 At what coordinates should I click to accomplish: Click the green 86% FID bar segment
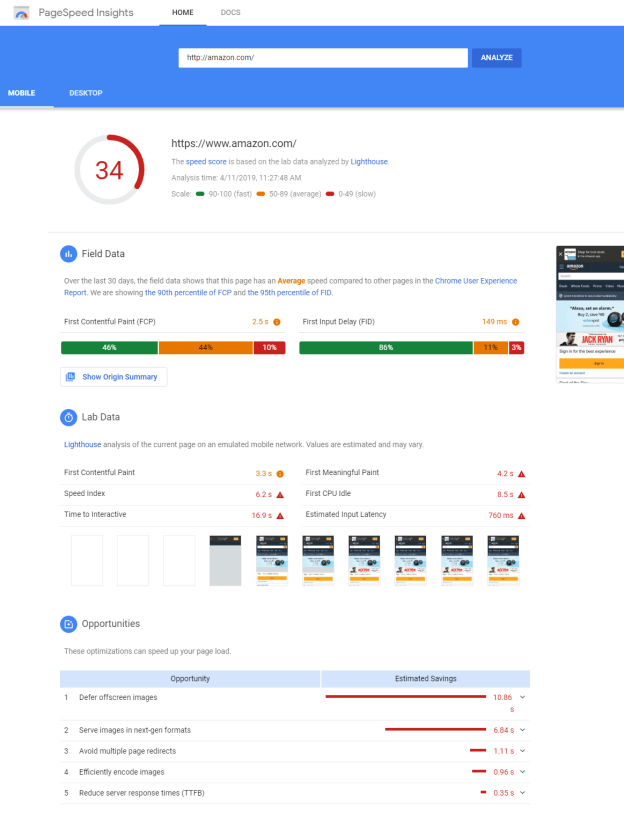[x=386, y=348]
